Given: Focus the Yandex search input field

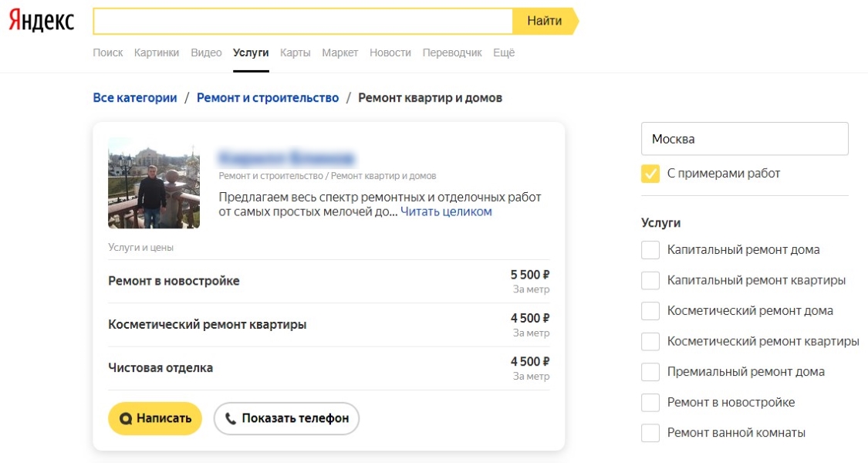Looking at the screenshot, I should [x=302, y=21].
